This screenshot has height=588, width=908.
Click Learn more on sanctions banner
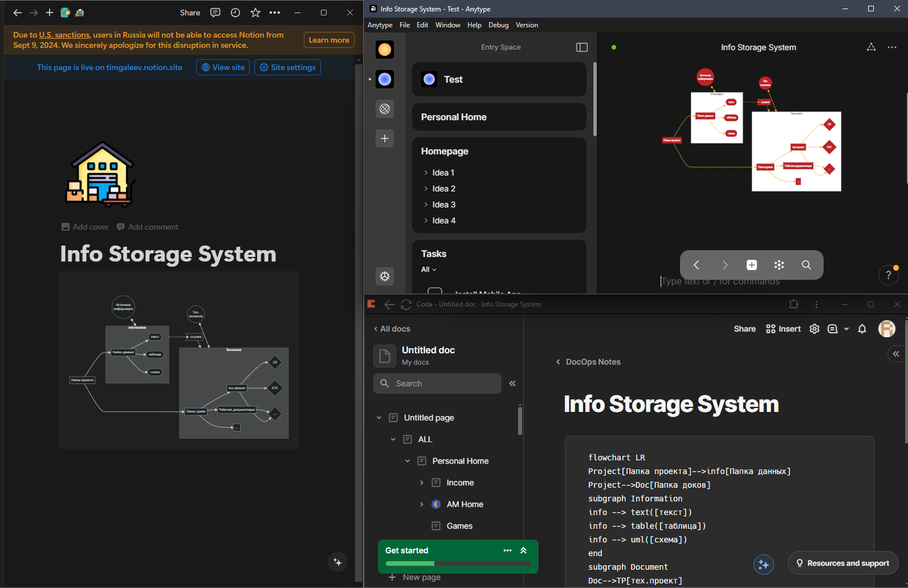pos(329,40)
